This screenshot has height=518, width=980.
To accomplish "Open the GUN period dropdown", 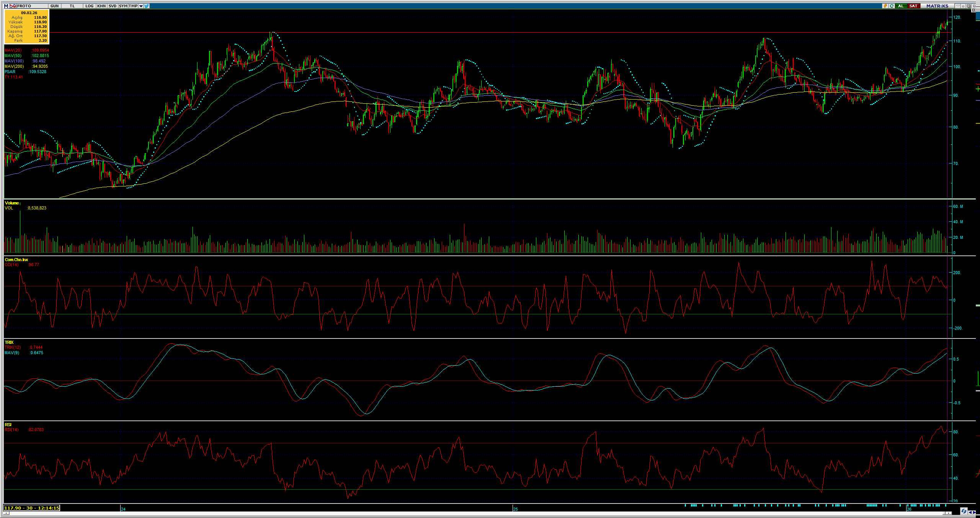I will click(x=54, y=6).
